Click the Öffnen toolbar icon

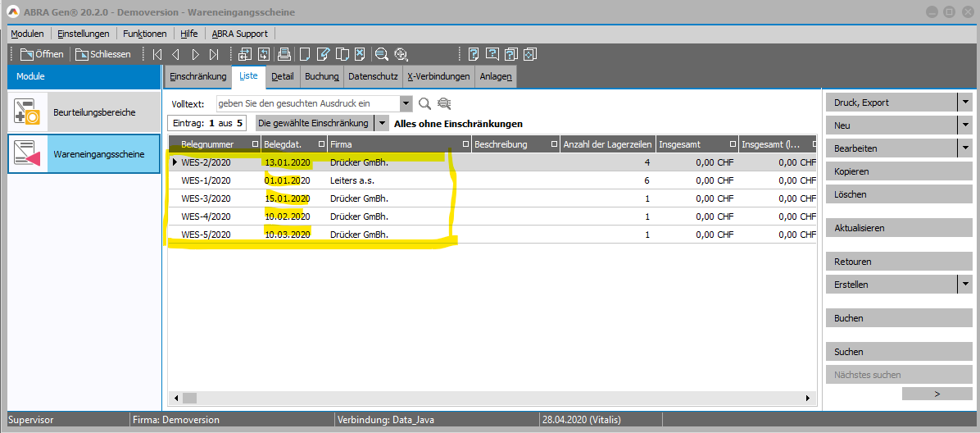tap(27, 55)
